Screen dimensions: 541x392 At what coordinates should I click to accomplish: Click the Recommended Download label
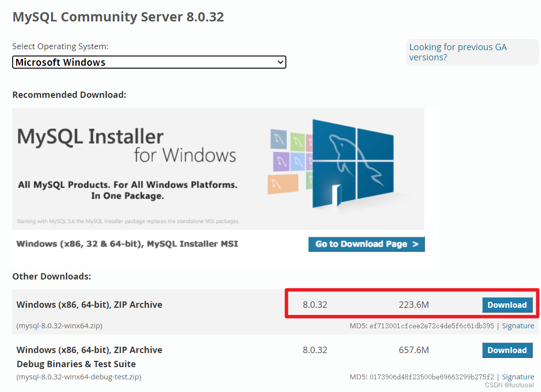[69, 95]
